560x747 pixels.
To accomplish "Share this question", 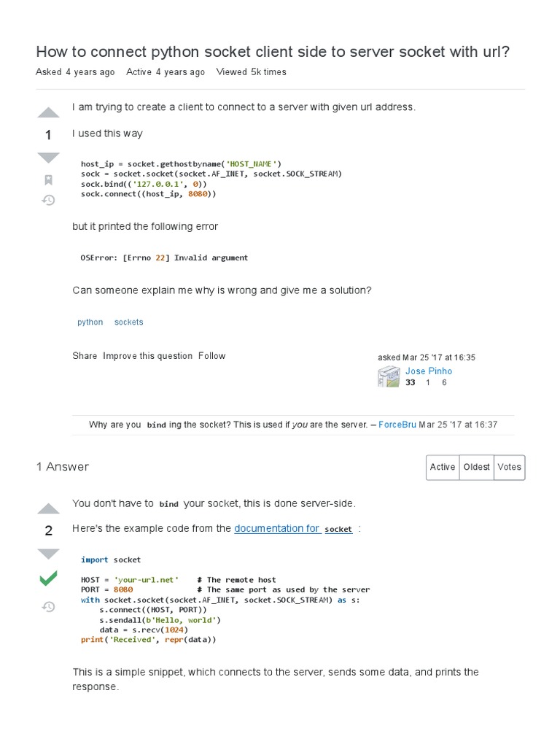I will [85, 356].
